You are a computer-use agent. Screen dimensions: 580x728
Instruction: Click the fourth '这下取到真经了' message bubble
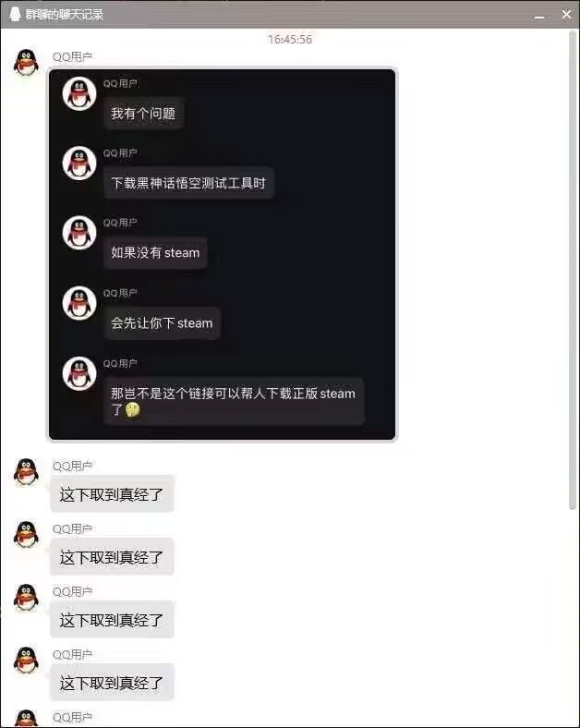click(112, 683)
